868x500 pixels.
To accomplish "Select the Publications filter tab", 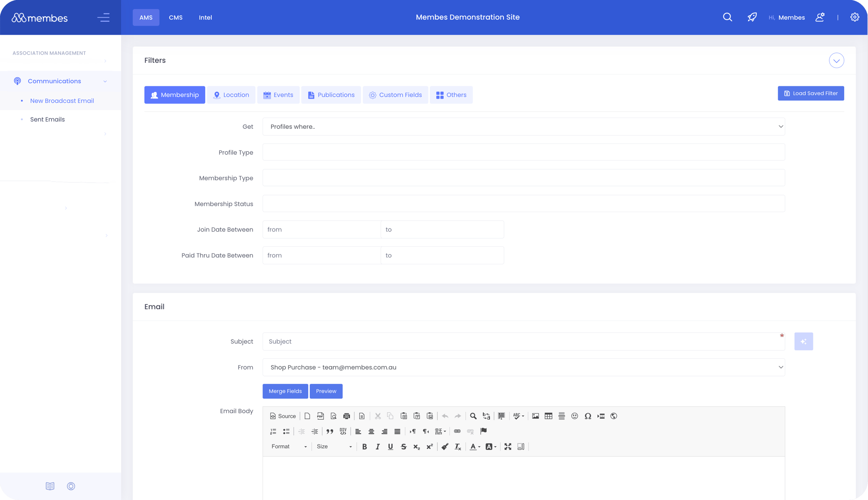I will [331, 95].
